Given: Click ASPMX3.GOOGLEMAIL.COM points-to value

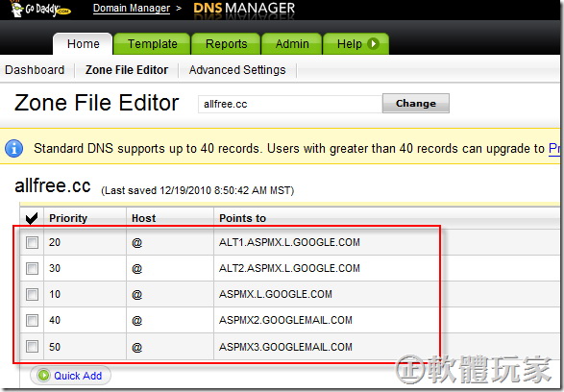Looking at the screenshot, I should pos(285,347).
